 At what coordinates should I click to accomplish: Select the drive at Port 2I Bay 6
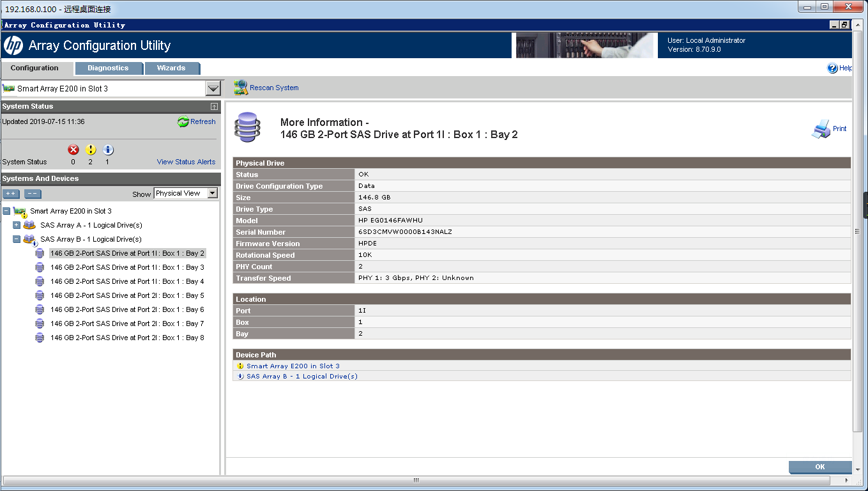[x=127, y=309]
